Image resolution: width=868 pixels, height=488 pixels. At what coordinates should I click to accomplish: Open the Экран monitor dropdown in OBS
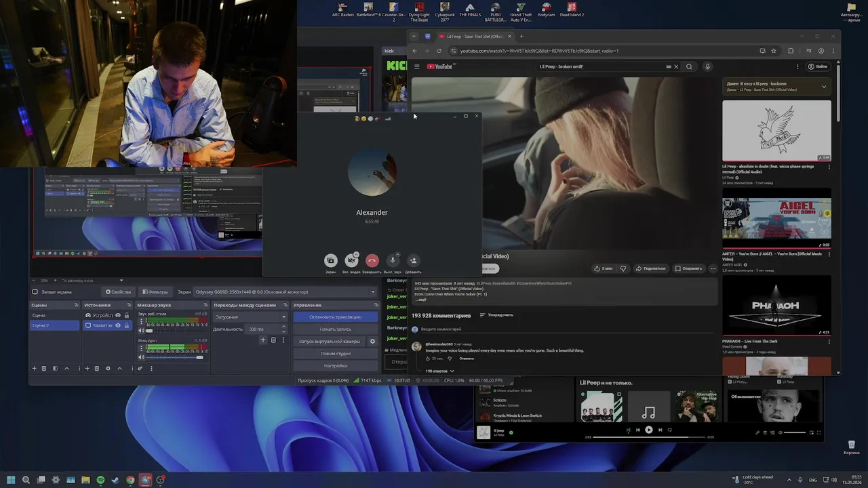285,292
